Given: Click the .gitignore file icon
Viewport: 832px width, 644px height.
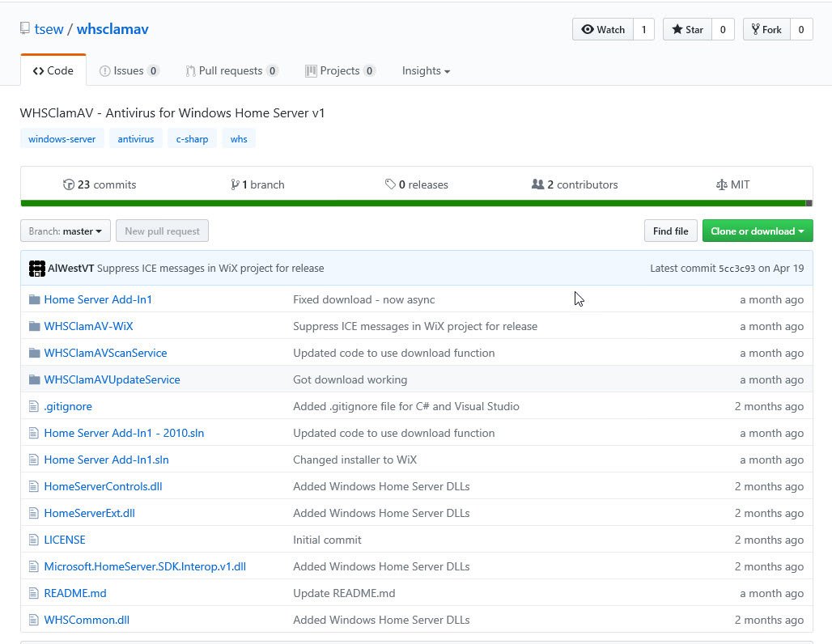Looking at the screenshot, I should pyautogui.click(x=33, y=406).
